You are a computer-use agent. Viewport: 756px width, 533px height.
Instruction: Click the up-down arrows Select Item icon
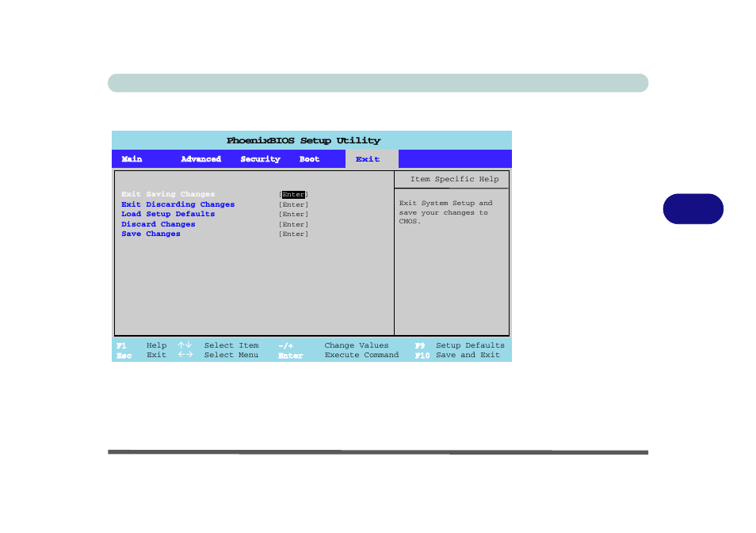pos(185,345)
